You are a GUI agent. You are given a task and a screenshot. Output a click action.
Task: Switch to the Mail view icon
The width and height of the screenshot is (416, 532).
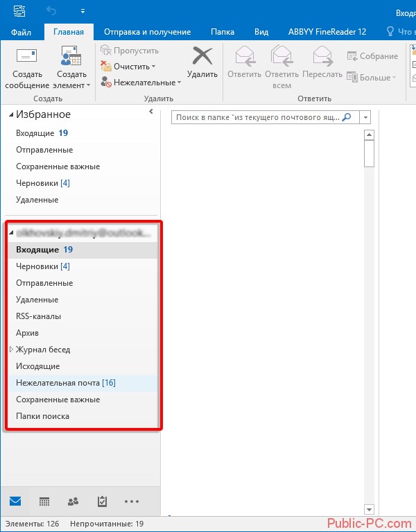(x=15, y=501)
